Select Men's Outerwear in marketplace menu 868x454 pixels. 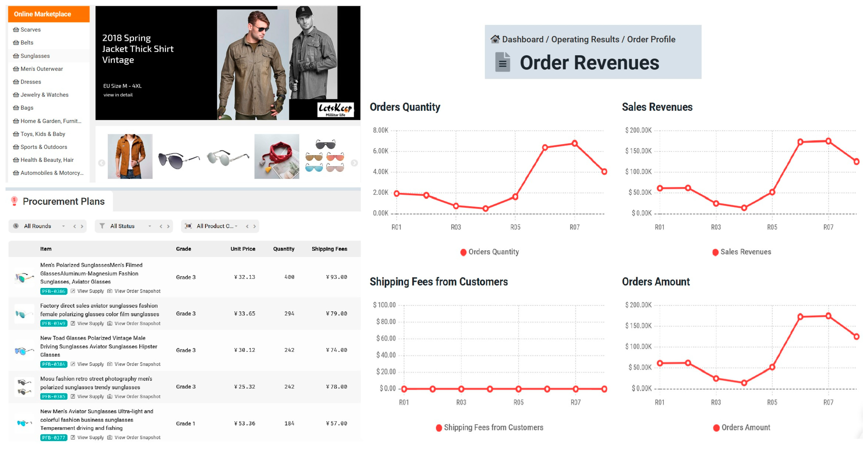pyautogui.click(x=41, y=69)
